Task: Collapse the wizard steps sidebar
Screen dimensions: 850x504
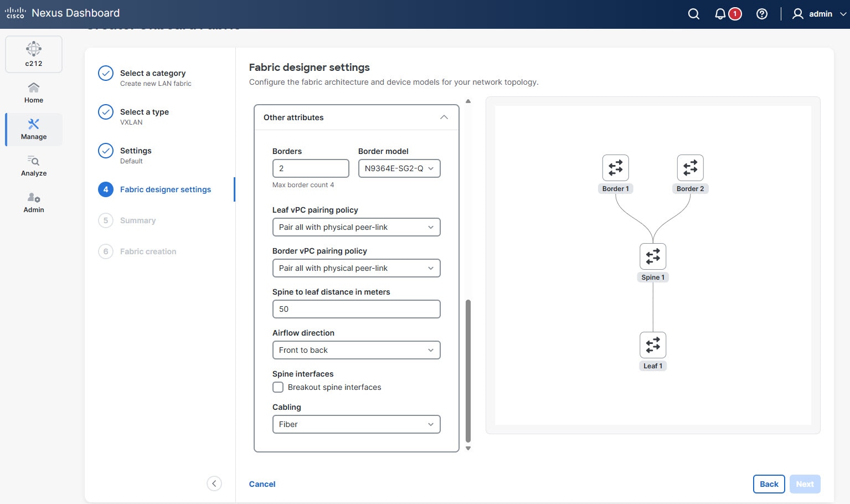Action: (x=214, y=484)
